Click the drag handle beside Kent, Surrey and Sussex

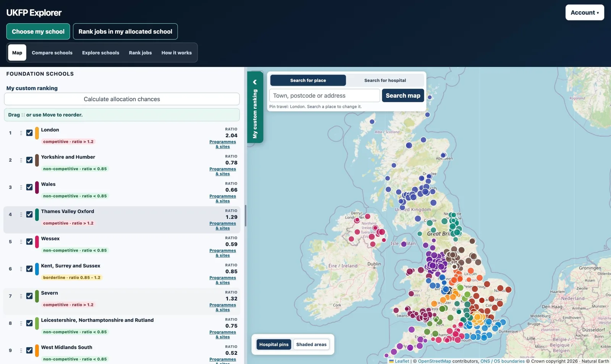[x=21, y=269]
